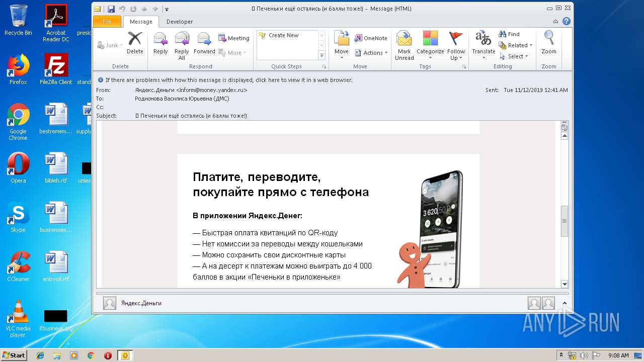Screen dimensions: 644x362
Task: Open the Select dropdown in Editing
Action: coord(514,56)
